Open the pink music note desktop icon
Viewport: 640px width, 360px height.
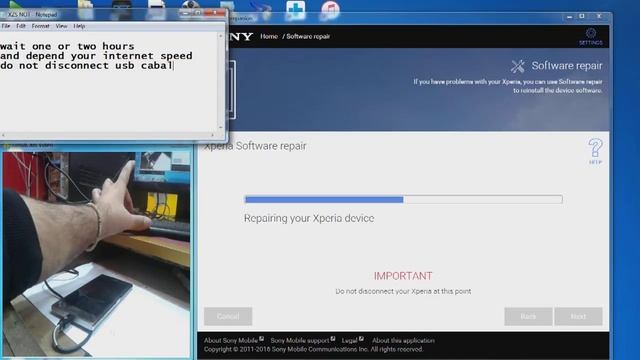[330, 9]
